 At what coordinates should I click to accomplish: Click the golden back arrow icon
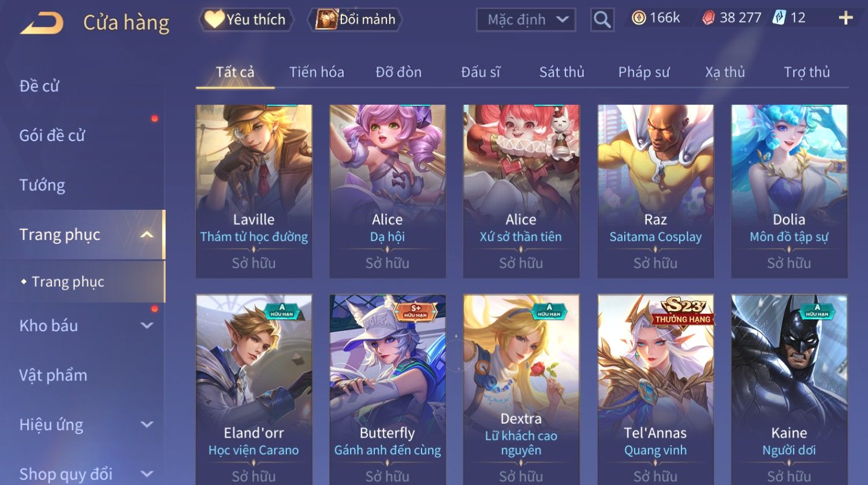coord(42,24)
